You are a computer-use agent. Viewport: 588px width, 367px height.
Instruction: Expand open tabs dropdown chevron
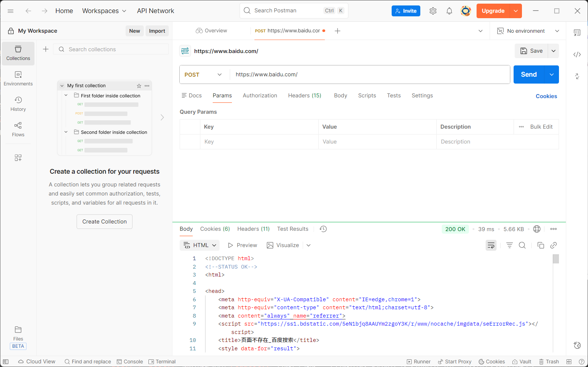tap(481, 31)
